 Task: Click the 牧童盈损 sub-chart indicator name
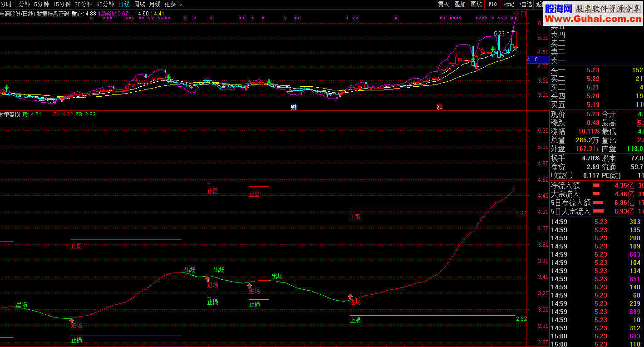pos(10,114)
